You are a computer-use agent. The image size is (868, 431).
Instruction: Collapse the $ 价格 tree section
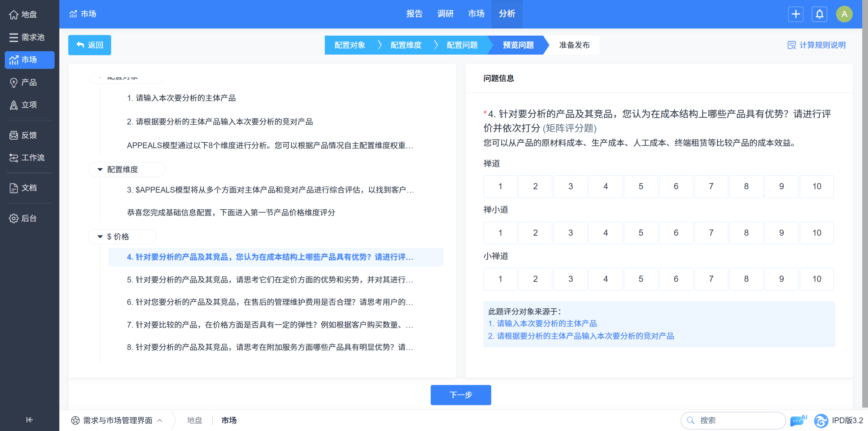point(100,237)
